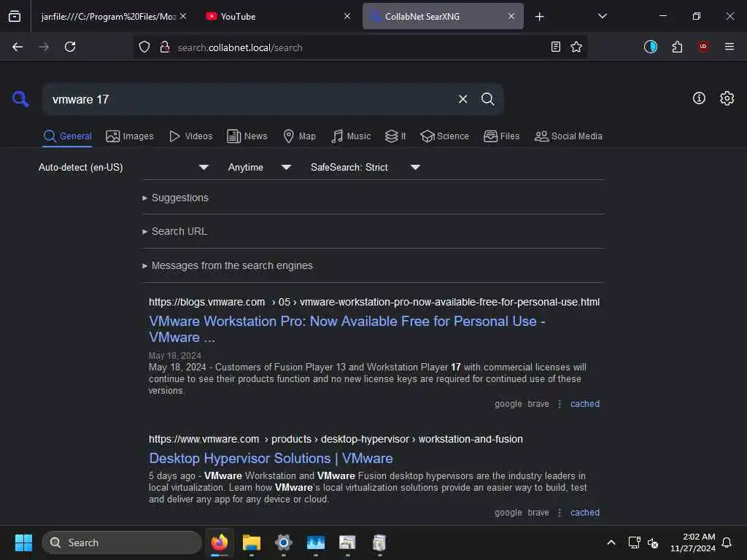Screen dimensions: 747x560
Task: Select the Music search category
Action: tap(351, 136)
